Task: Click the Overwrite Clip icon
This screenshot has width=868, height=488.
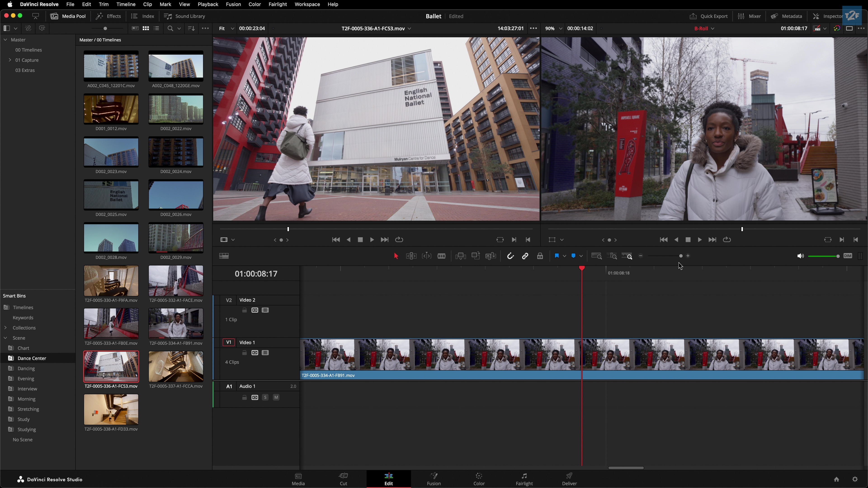Action: coord(475,256)
